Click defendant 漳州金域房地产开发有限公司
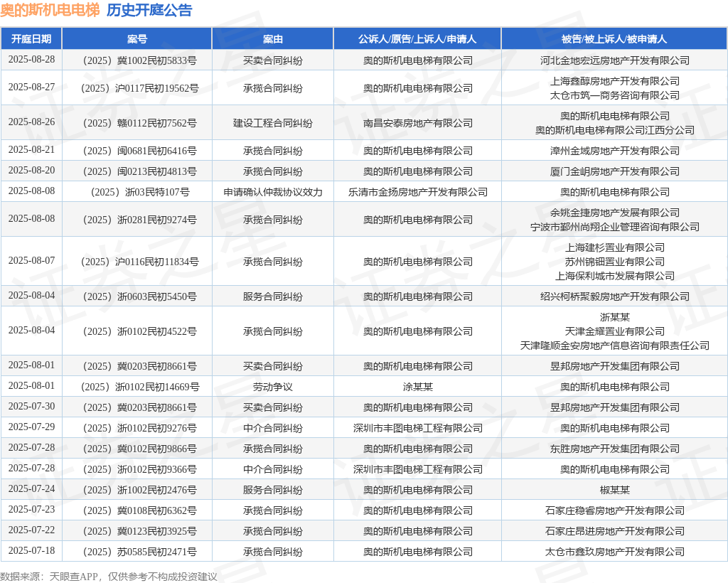728x583 pixels. (614, 151)
